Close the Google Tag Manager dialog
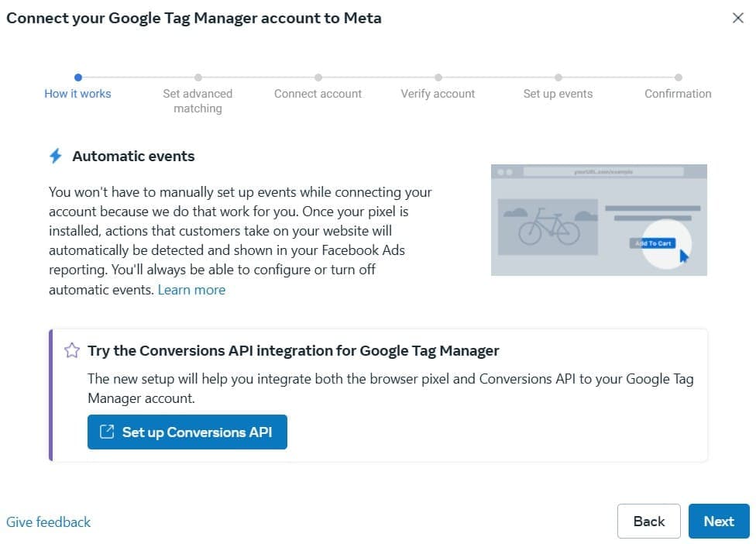756x544 pixels. tap(737, 18)
